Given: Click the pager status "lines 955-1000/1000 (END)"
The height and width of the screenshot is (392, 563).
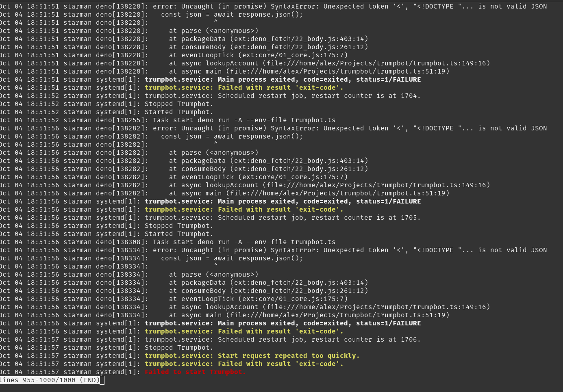Looking at the screenshot, I should point(50,380).
